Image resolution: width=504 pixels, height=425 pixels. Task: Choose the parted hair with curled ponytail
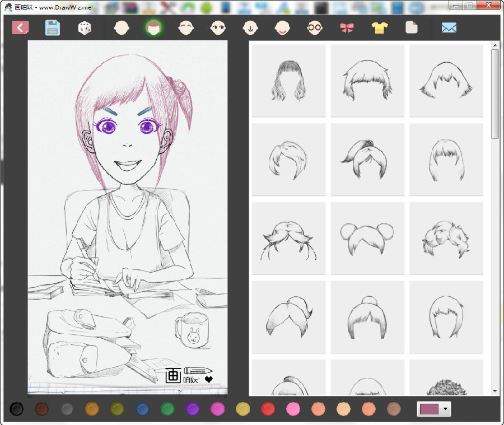[x=288, y=317]
